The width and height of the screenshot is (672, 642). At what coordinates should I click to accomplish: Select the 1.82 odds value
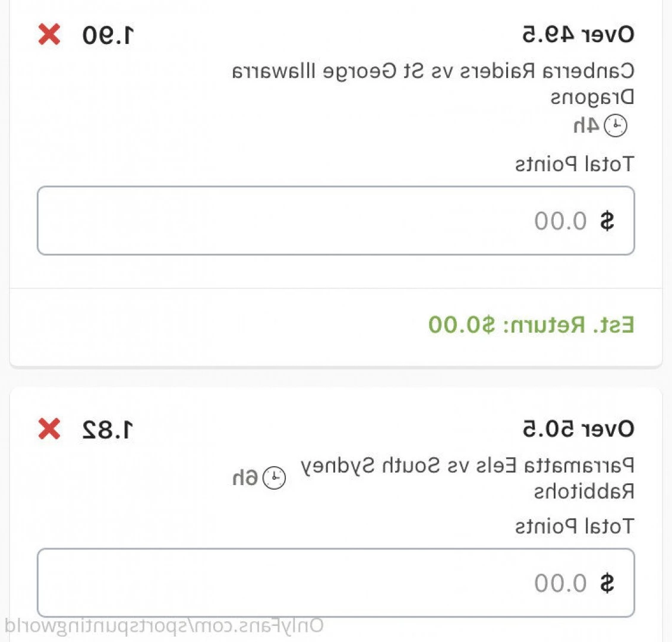[x=108, y=430]
